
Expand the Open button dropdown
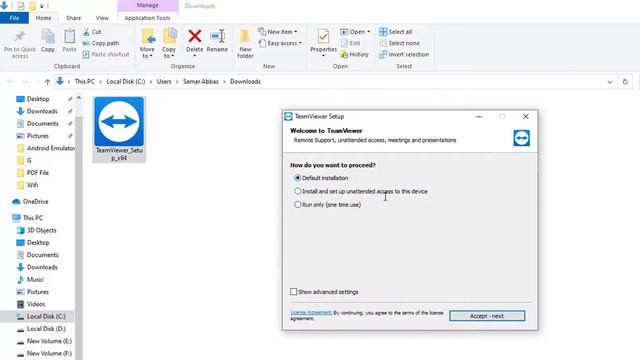[x=368, y=32]
